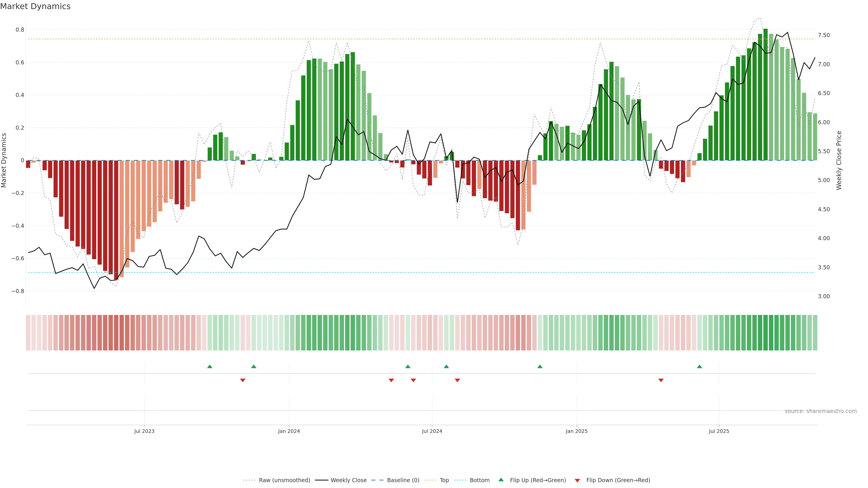
Task: Click the Flip Up legend triangle icon
Action: tap(501, 480)
